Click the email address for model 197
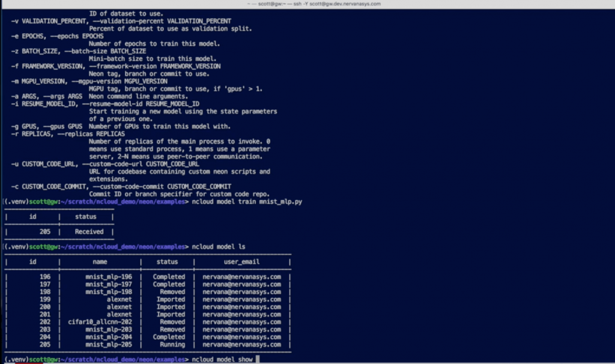Image resolution: width=615 pixels, height=364 pixels. tap(241, 285)
